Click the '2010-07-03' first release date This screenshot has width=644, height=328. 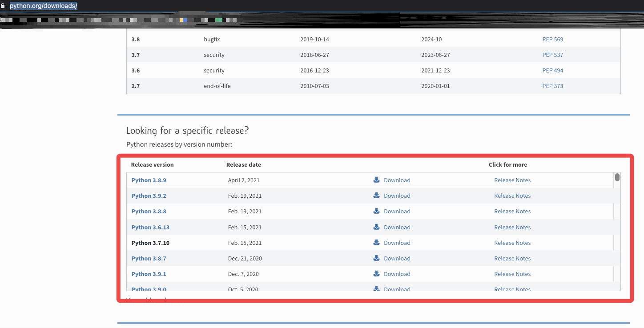tap(314, 86)
